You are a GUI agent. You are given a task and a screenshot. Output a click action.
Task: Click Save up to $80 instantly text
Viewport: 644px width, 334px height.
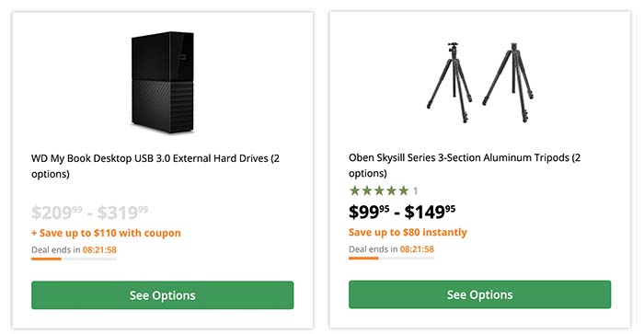click(x=408, y=232)
